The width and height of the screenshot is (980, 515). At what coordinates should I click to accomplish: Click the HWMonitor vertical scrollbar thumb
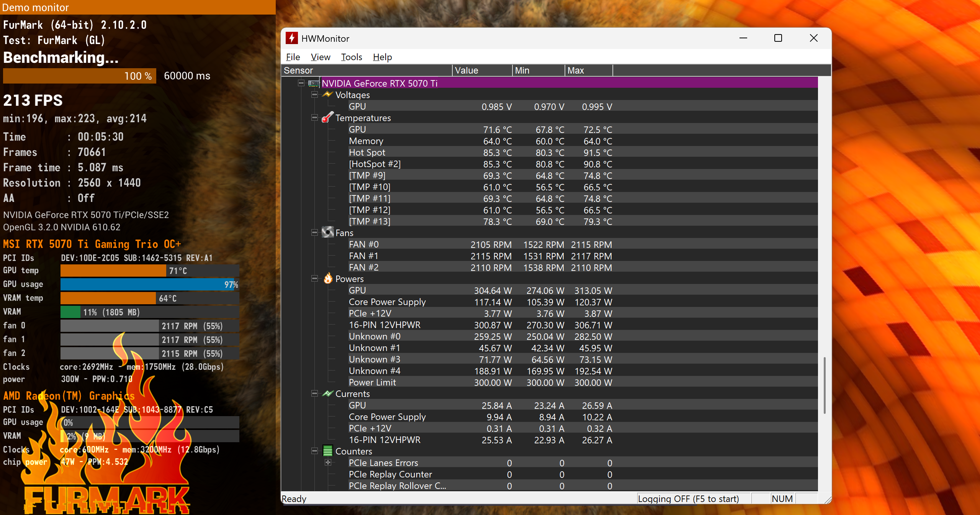(x=825, y=385)
